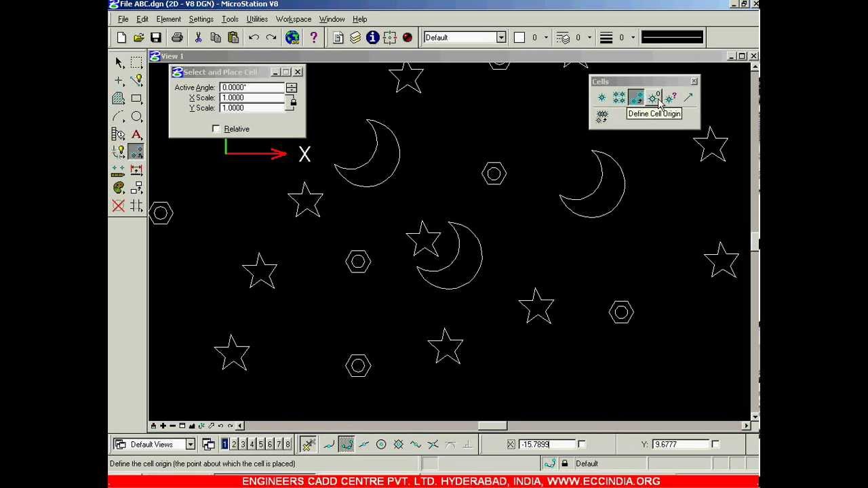Viewport: 868px width, 488px height.
Task: Click the horizontal scrollbar thumb of View 1
Action: pos(493,426)
